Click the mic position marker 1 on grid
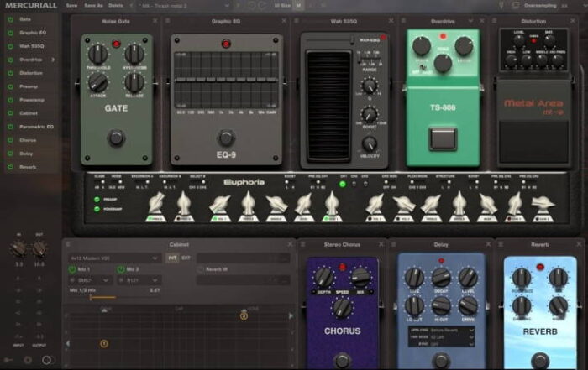 point(103,343)
